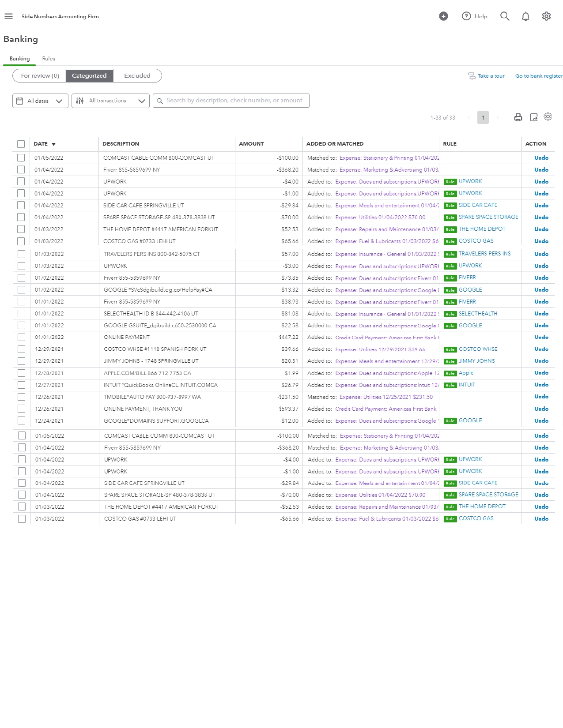The image size is (563, 728).
Task: Click the Rule badge beside SELECTHEALTH
Action: [450, 314]
